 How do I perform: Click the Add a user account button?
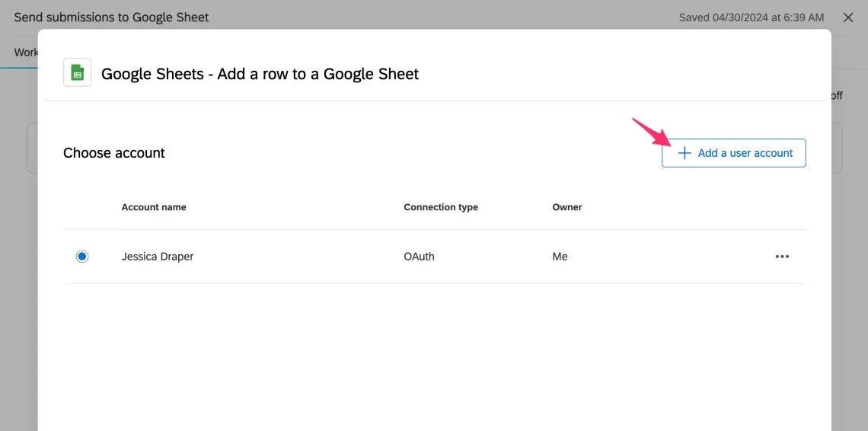[x=733, y=153]
